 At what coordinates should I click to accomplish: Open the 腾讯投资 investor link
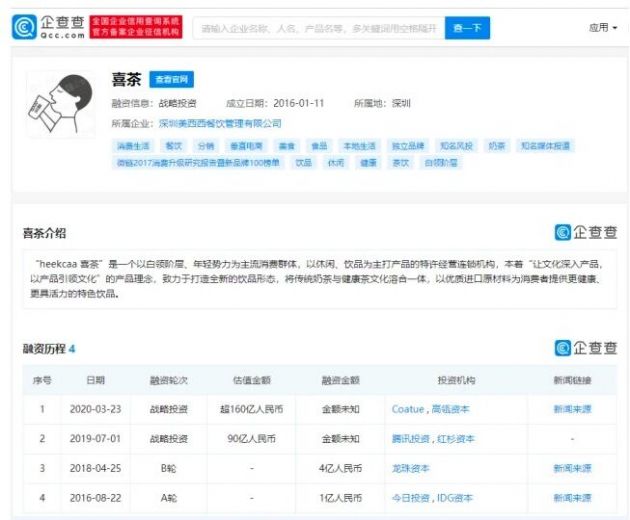pyautogui.click(x=411, y=439)
